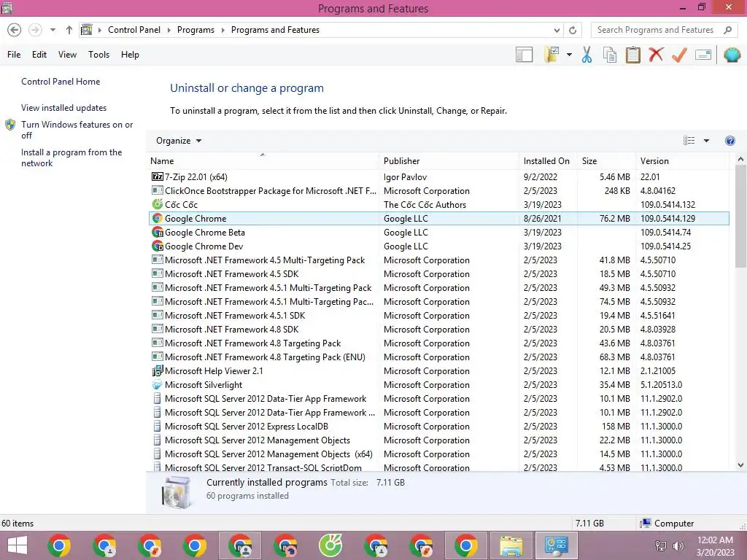Click the Google Chrome Beta icon in list

point(158,233)
